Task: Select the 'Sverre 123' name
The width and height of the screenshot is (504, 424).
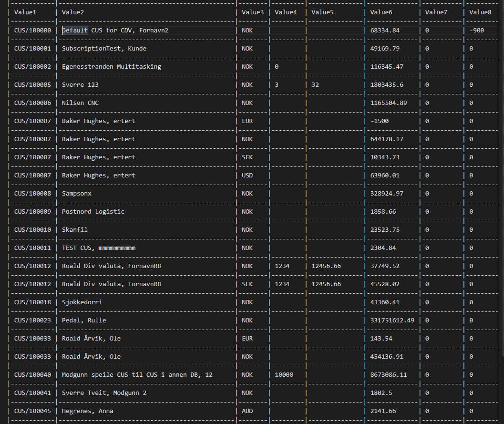Action: 80,85
